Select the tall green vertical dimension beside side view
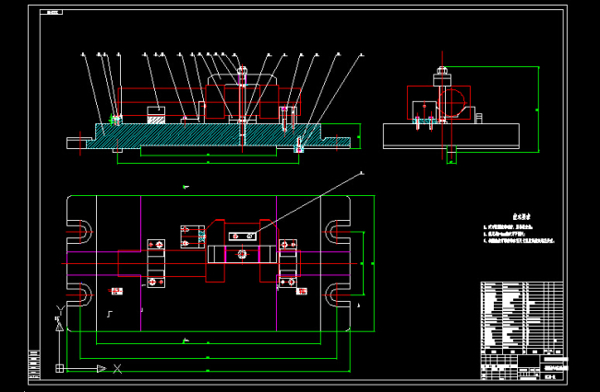600x392 pixels. pyautogui.click(x=538, y=109)
